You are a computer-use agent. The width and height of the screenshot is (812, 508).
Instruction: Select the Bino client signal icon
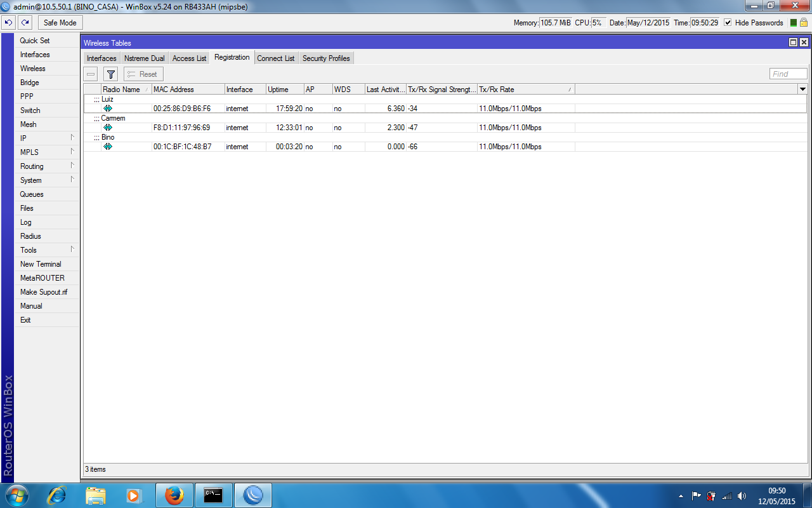(x=108, y=147)
